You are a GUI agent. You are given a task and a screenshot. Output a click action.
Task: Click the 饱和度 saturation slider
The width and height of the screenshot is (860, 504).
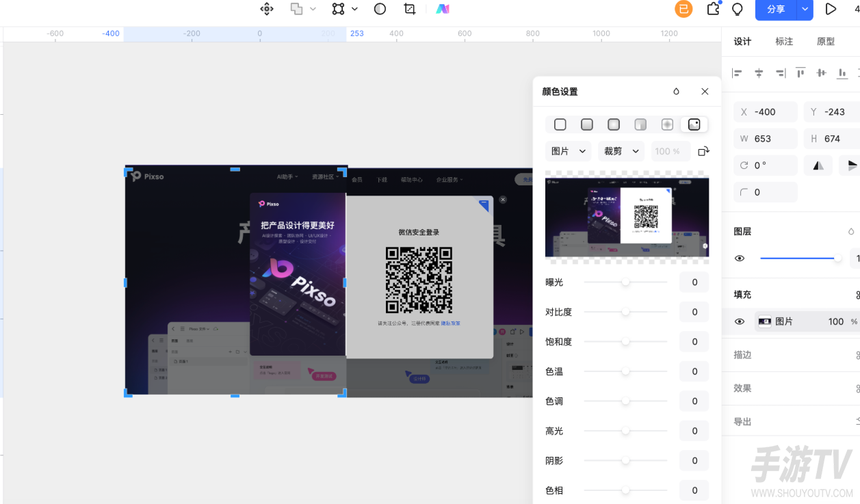pyautogui.click(x=625, y=342)
